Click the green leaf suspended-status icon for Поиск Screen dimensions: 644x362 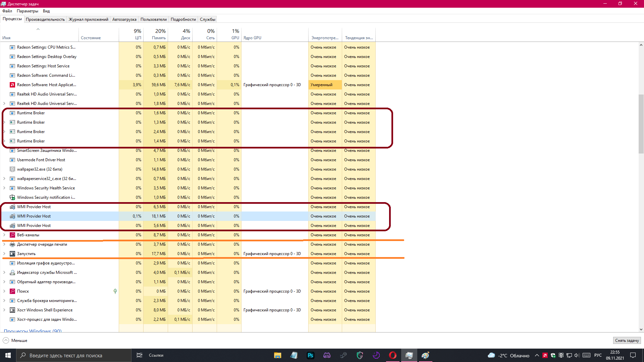tap(115, 291)
